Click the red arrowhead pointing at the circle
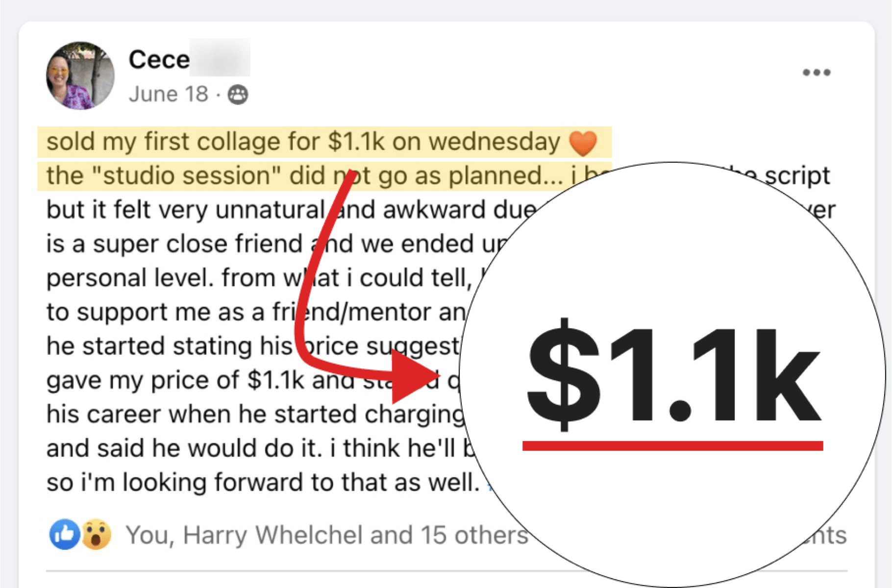This screenshot has height=588, width=892. pos(416,377)
